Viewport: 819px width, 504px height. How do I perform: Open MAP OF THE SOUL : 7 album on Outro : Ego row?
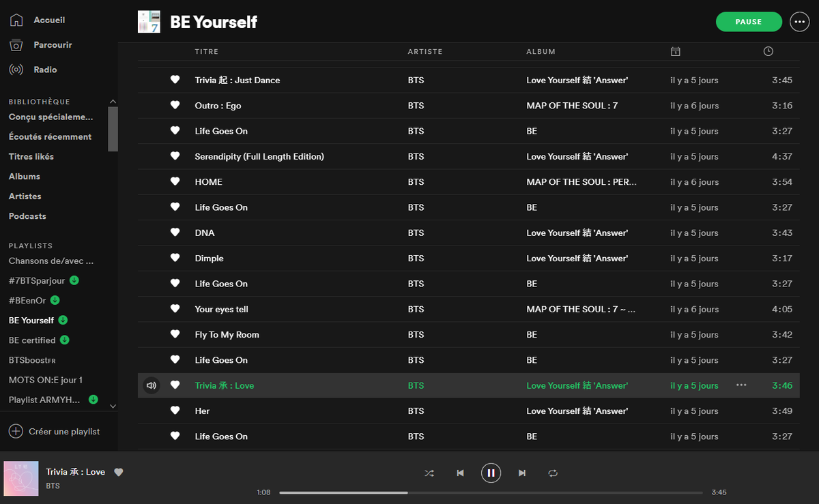tap(572, 105)
